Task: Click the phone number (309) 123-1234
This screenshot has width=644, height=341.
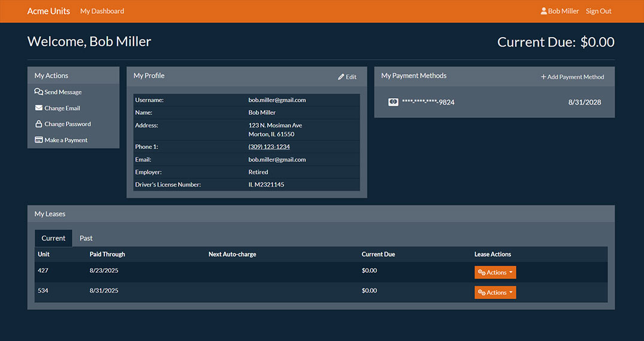Action: pyautogui.click(x=269, y=147)
